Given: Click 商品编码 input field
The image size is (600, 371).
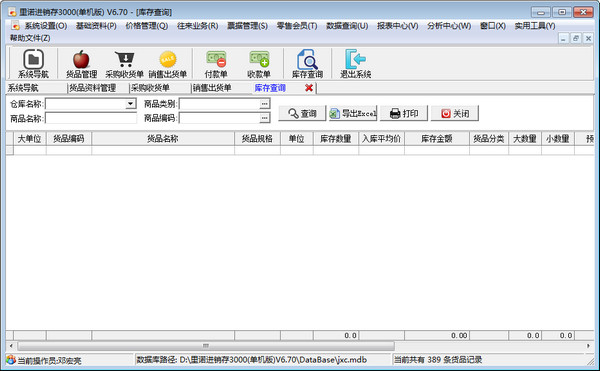Looking at the screenshot, I should 220,118.
